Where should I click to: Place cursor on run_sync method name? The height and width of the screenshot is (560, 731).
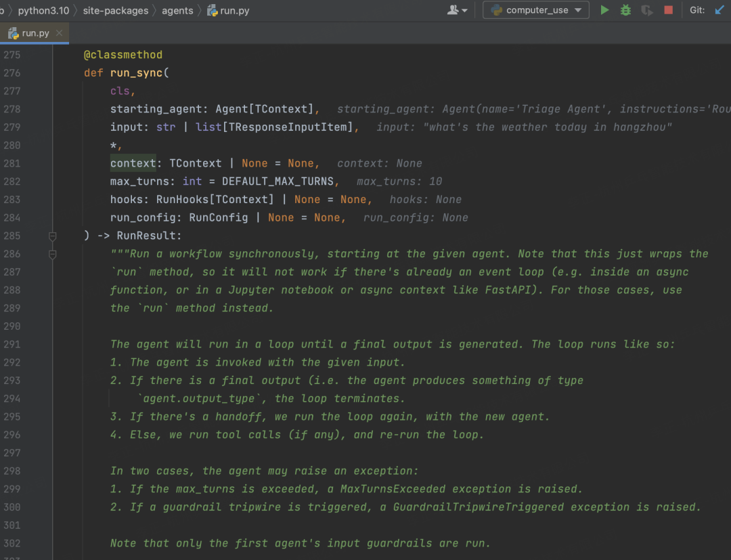point(136,72)
